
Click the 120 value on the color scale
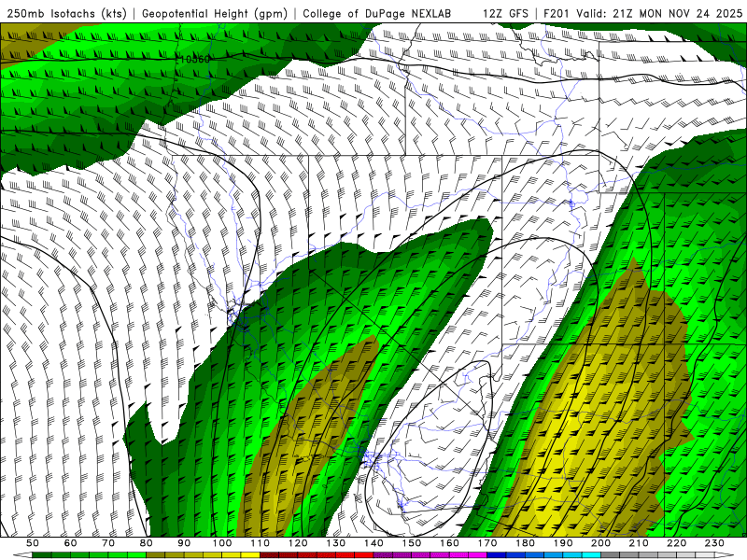[x=298, y=543]
